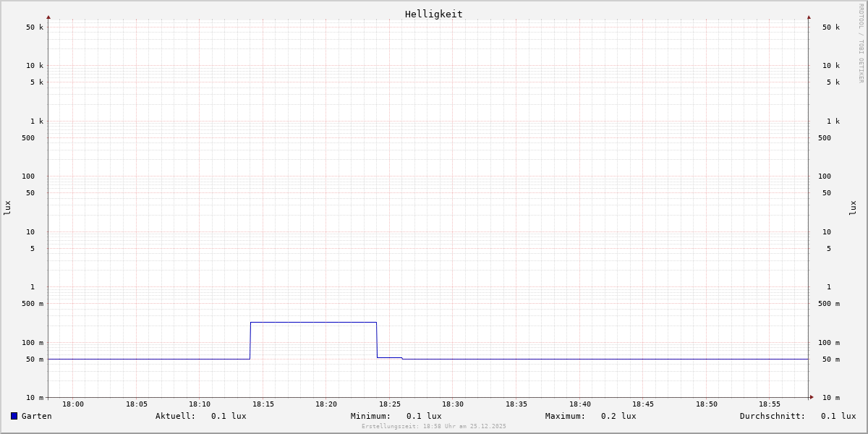
Task: Click the Helligkeit chart title
Action: (434, 14)
